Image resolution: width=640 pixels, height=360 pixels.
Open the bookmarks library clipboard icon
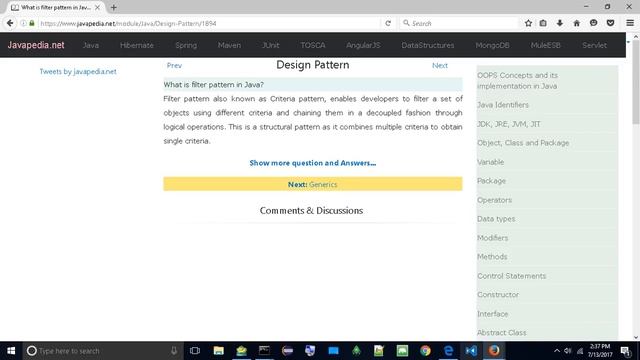pyautogui.click(x=543, y=23)
